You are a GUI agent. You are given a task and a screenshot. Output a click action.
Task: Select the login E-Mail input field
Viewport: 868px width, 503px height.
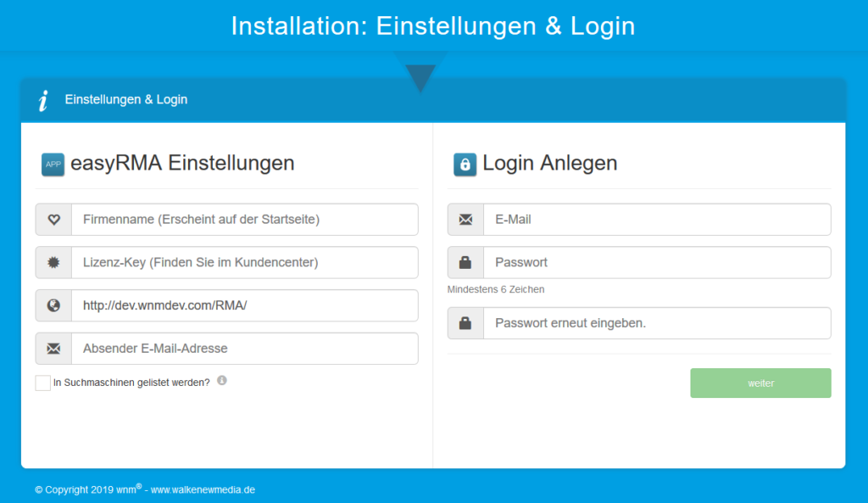point(657,220)
